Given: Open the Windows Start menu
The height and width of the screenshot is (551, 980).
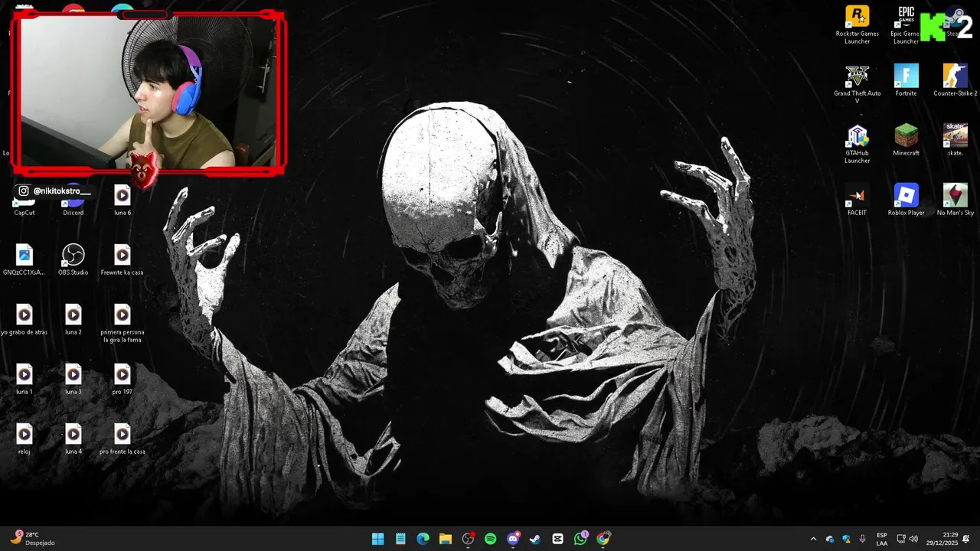Looking at the screenshot, I should (x=377, y=539).
